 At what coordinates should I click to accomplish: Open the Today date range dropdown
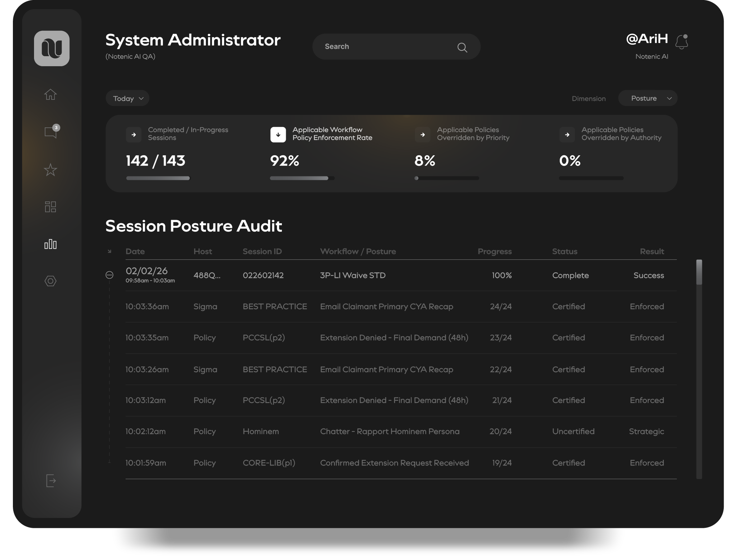127,98
